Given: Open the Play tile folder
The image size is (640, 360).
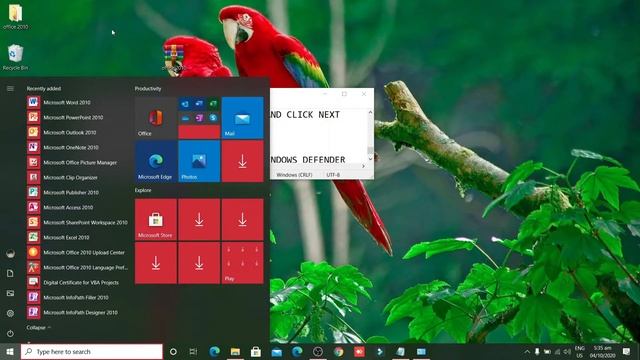Looking at the screenshot, I should point(242,263).
